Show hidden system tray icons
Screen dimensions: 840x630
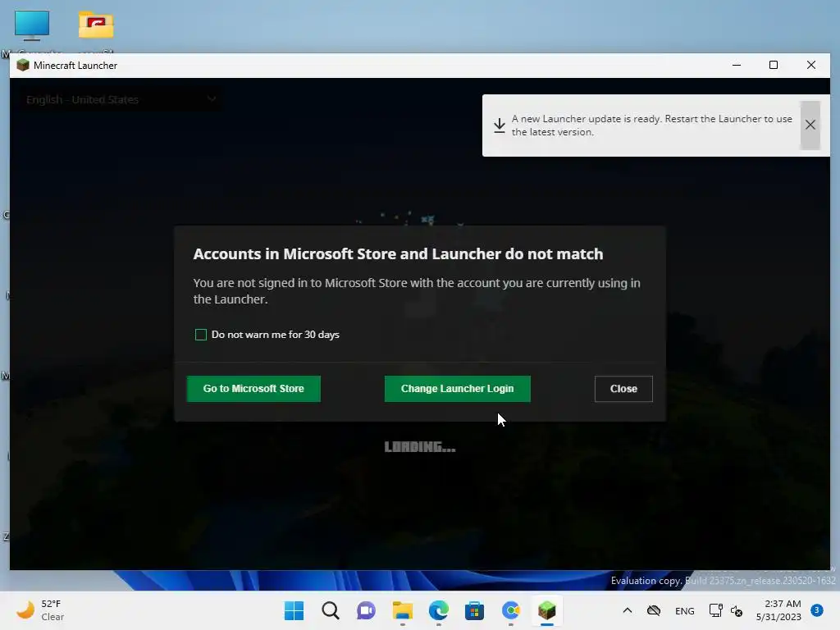pyautogui.click(x=628, y=610)
